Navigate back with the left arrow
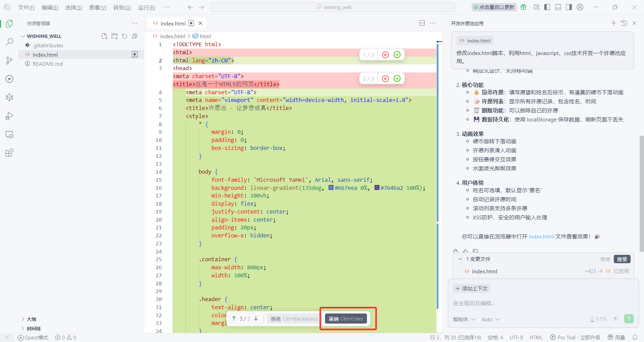644x342 pixels. pyautogui.click(x=190, y=7)
